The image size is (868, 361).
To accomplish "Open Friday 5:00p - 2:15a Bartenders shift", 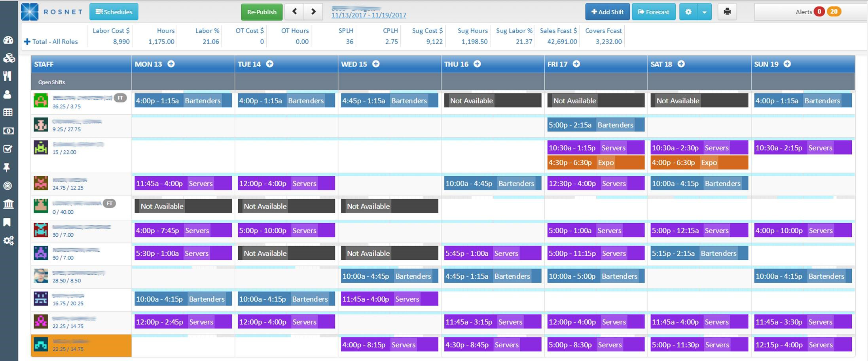I will (x=596, y=125).
